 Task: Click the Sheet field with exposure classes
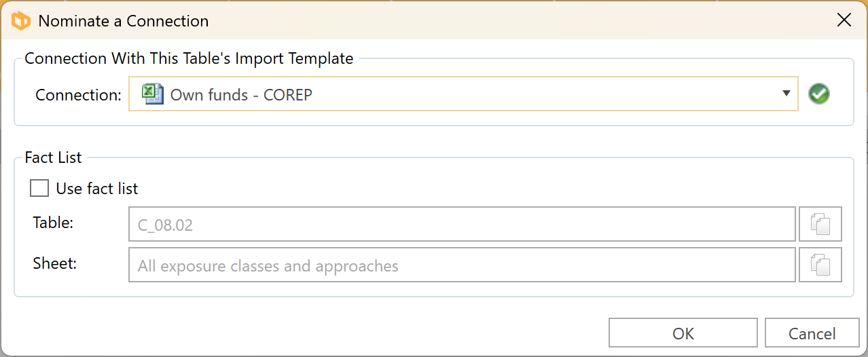point(462,265)
